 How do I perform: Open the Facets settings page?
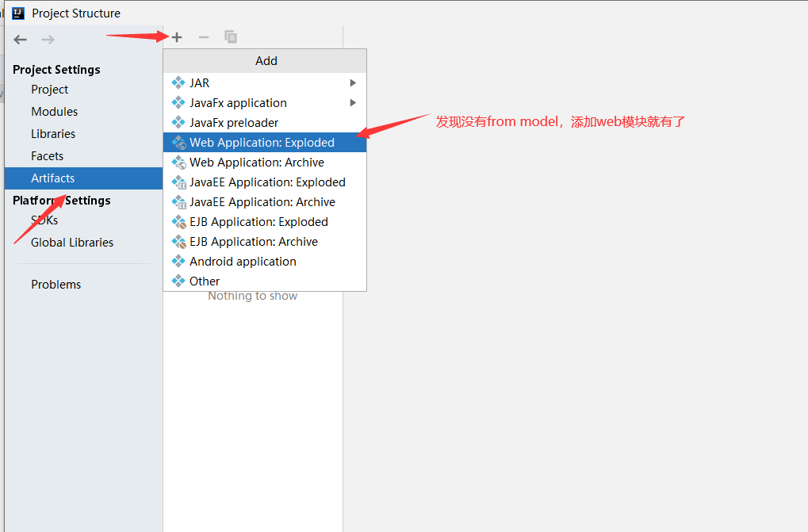tap(83, 156)
